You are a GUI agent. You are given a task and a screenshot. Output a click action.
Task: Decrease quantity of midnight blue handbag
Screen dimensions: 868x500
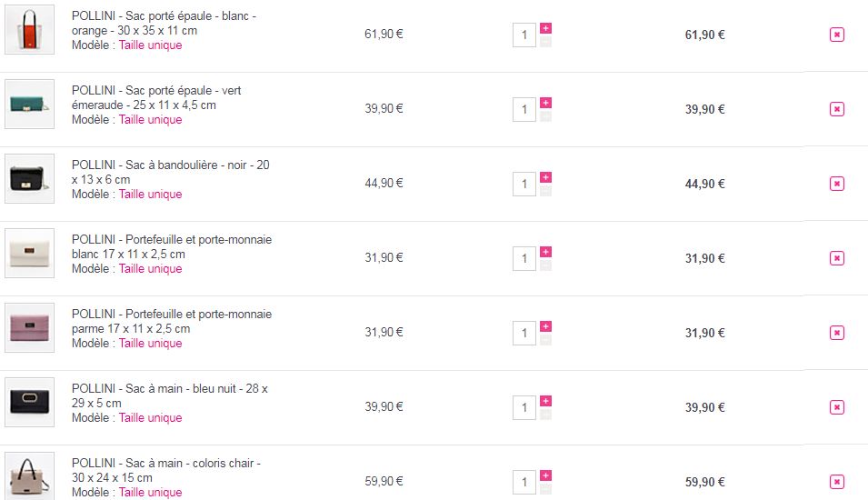tap(545, 415)
